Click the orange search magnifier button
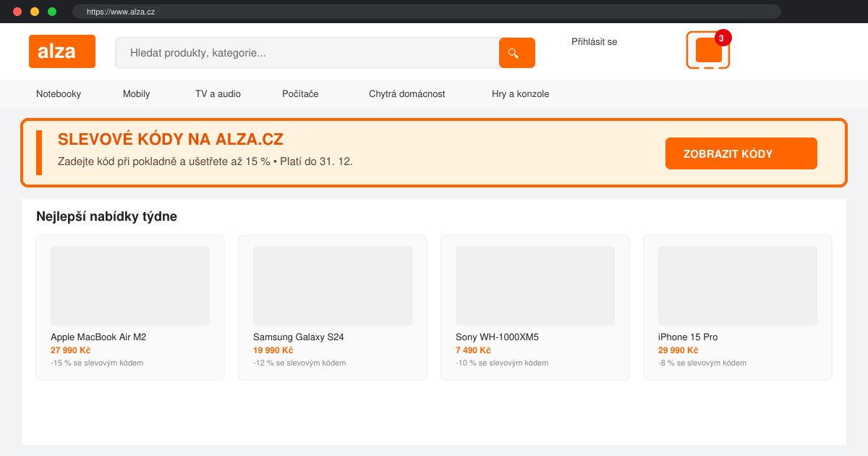The image size is (868, 456). (x=517, y=53)
